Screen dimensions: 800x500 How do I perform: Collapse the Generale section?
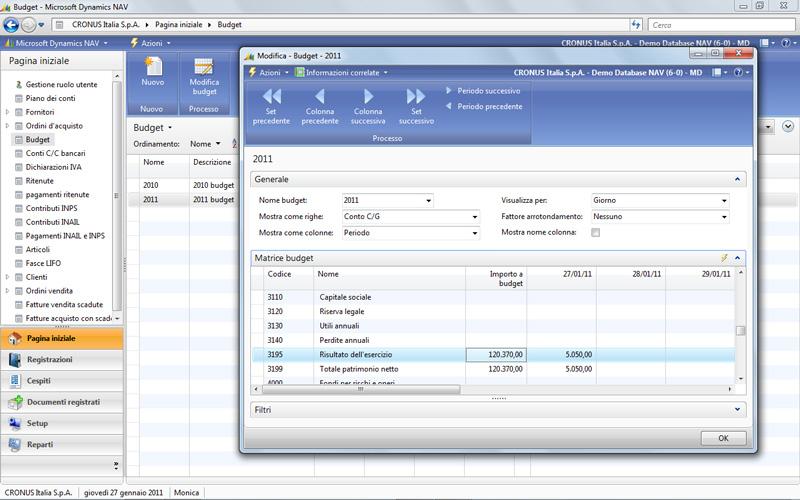(x=738, y=179)
